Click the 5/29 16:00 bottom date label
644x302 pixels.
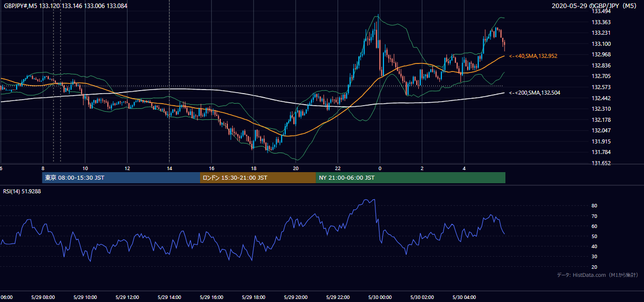click(212, 297)
